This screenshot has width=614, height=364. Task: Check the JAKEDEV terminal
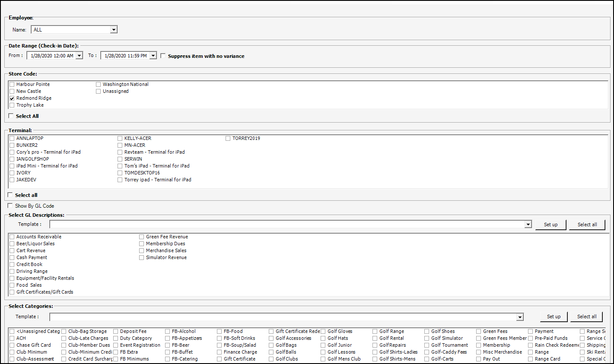pyautogui.click(x=12, y=180)
